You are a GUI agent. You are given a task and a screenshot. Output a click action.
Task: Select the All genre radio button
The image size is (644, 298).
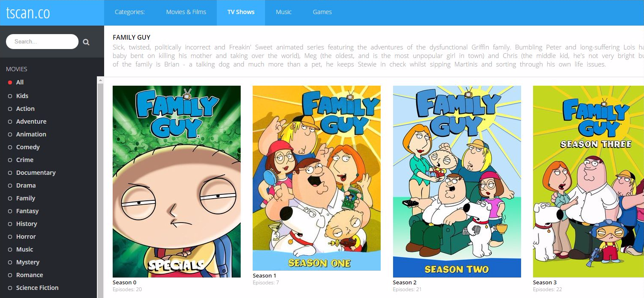10,83
